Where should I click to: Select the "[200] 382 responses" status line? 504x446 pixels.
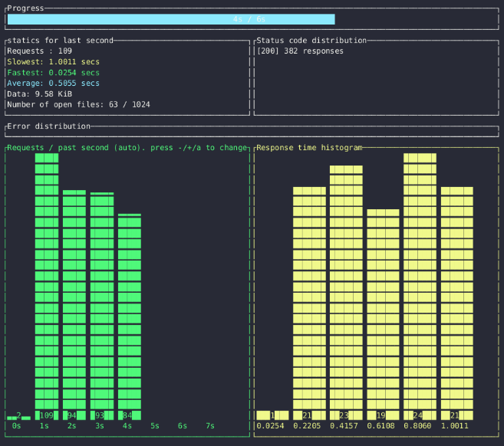point(300,51)
